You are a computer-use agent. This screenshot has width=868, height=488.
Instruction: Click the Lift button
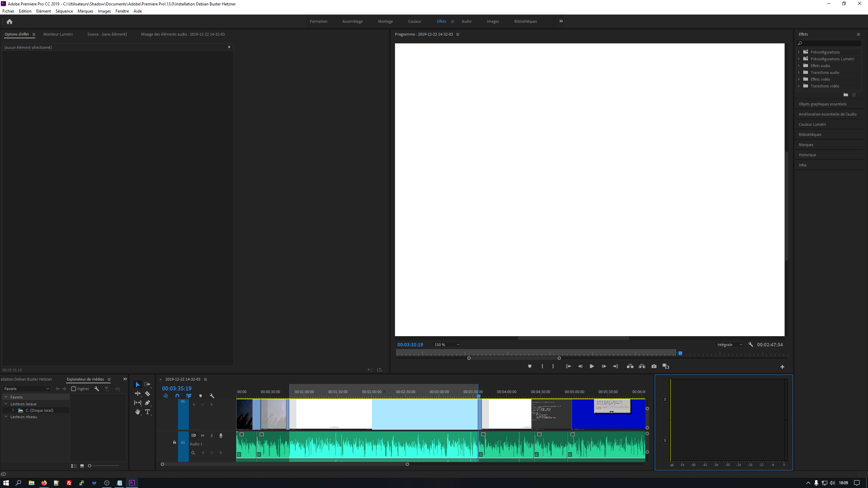(630, 366)
